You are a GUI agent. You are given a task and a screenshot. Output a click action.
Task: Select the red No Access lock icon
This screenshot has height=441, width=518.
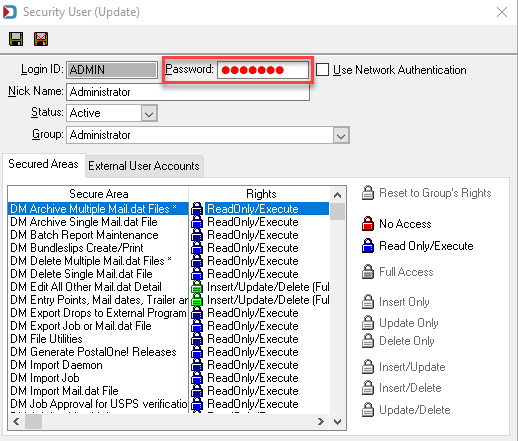[368, 224]
